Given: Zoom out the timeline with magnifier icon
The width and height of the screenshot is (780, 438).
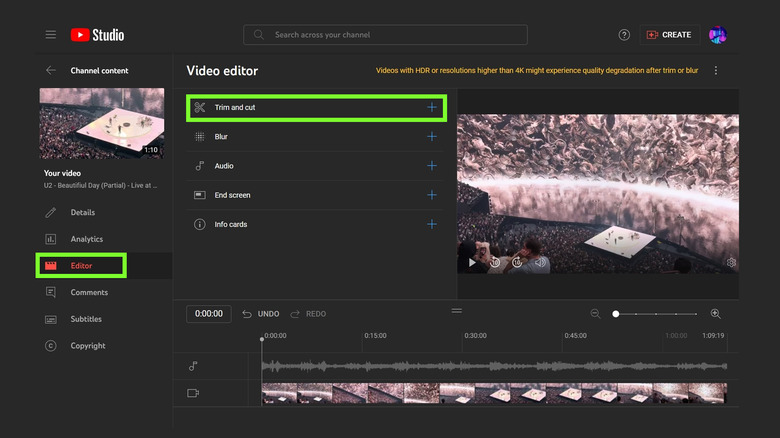Looking at the screenshot, I should [595, 314].
